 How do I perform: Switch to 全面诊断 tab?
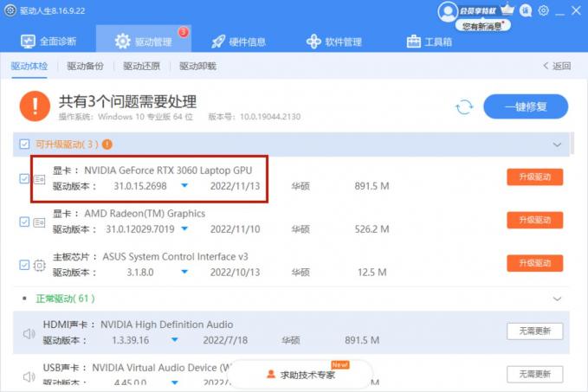[x=48, y=41]
